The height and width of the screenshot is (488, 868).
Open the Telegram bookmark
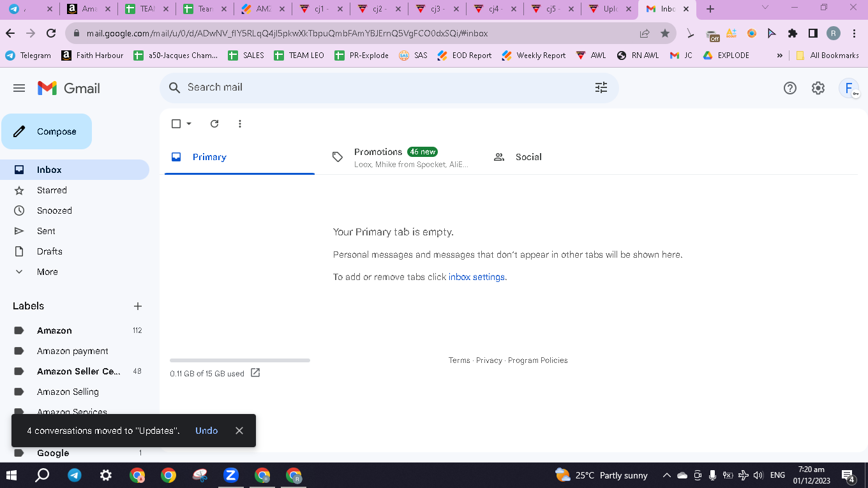click(28, 55)
